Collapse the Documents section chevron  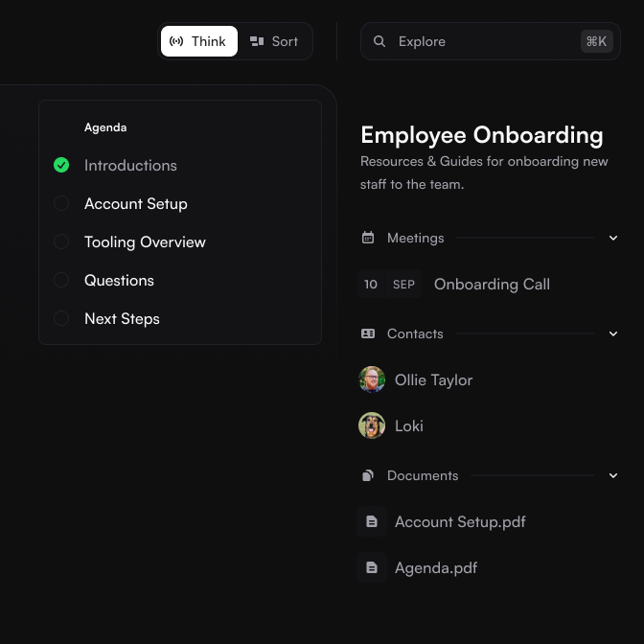point(612,475)
